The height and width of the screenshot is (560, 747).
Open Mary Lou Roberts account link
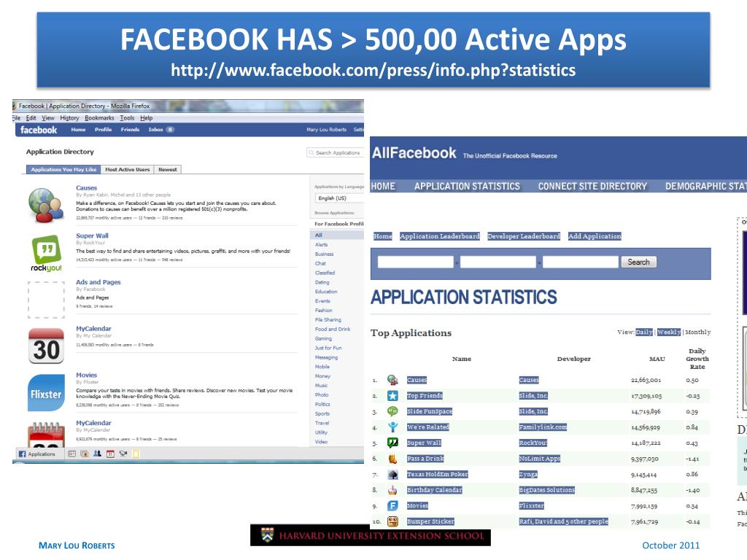[326, 130]
